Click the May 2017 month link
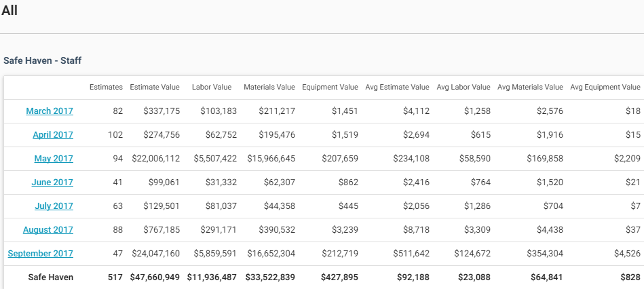 pos(54,159)
